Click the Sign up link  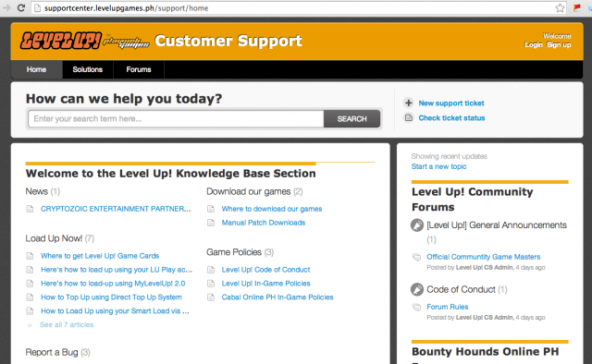[x=559, y=45]
